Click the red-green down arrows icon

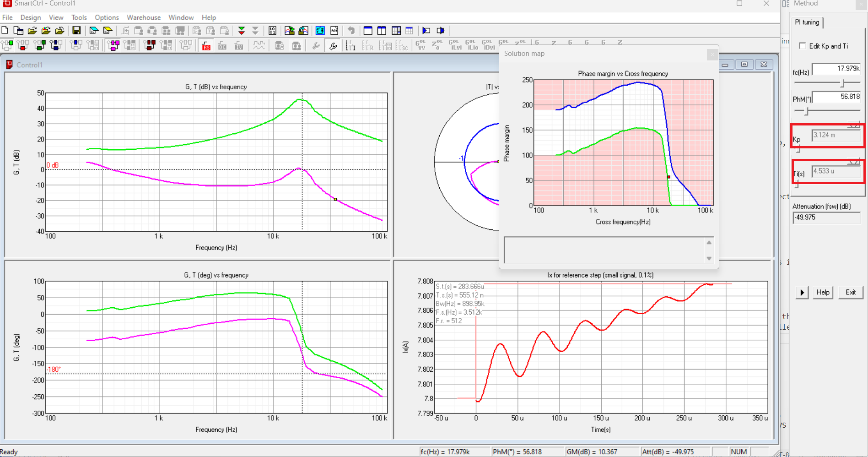[x=241, y=31]
